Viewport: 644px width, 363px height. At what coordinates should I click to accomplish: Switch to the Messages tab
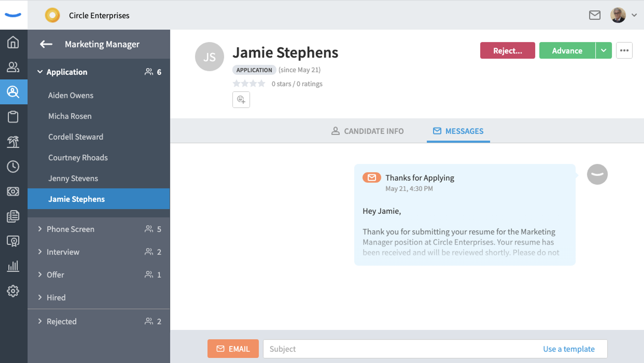(x=458, y=131)
